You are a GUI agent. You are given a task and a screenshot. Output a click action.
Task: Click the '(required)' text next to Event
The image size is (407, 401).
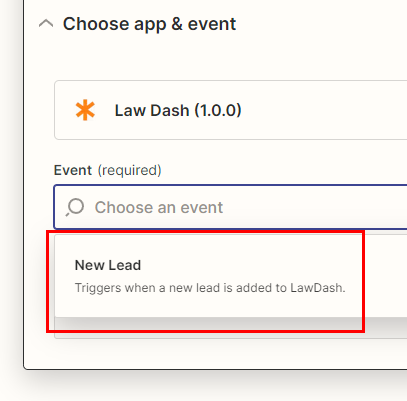coord(130,170)
